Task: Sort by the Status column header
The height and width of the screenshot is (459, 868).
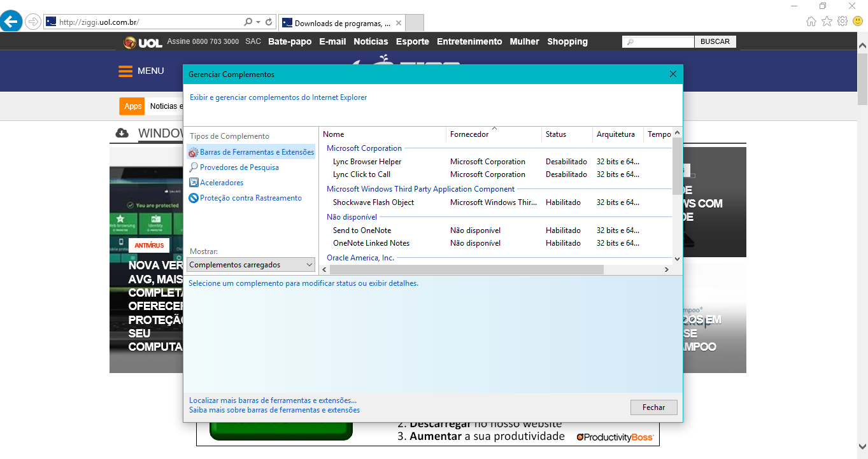Action: (x=567, y=134)
